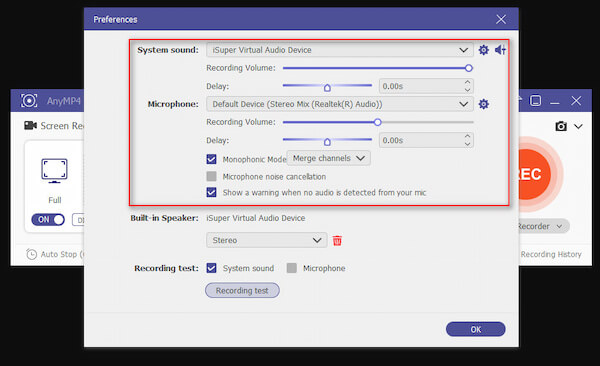Close the AnyMP4 main window
The image size is (600, 366).
point(576,101)
